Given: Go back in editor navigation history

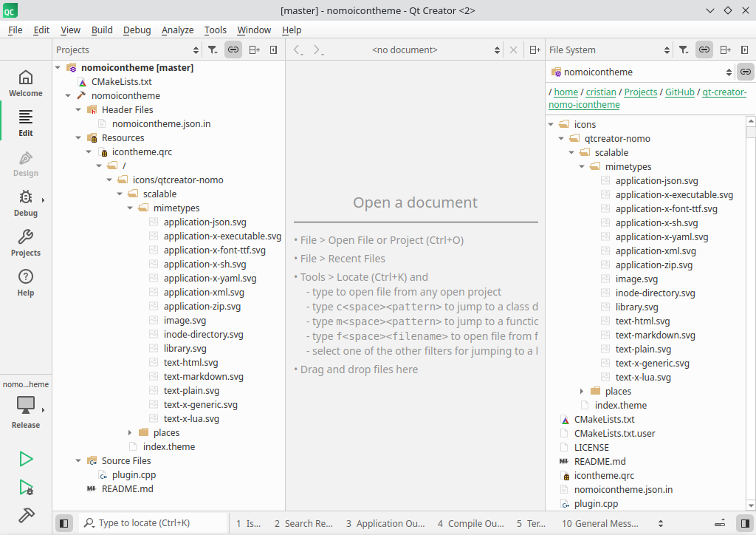Looking at the screenshot, I should pos(298,50).
